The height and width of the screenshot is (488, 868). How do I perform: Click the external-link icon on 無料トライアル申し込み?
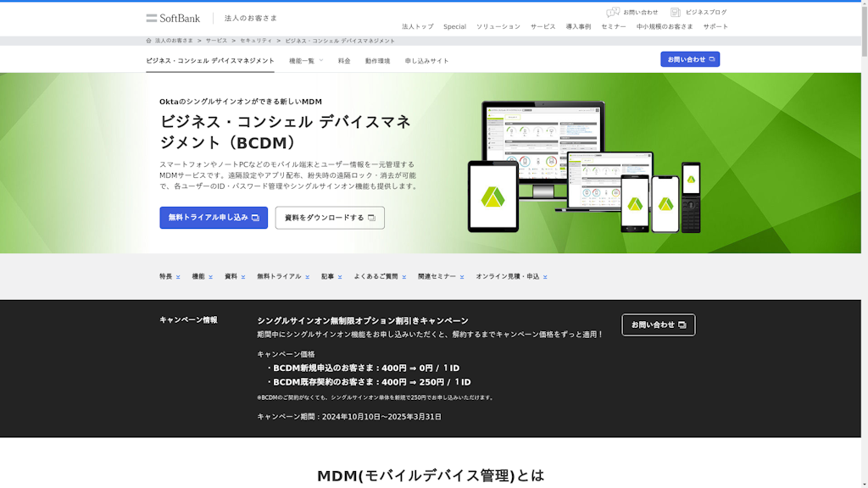pos(257,218)
